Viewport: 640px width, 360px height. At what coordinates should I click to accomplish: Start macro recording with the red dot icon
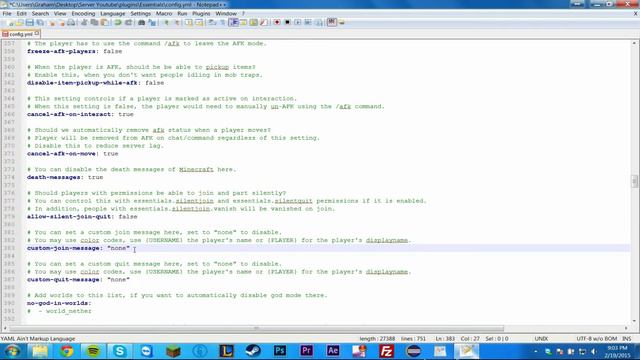tap(277, 22)
